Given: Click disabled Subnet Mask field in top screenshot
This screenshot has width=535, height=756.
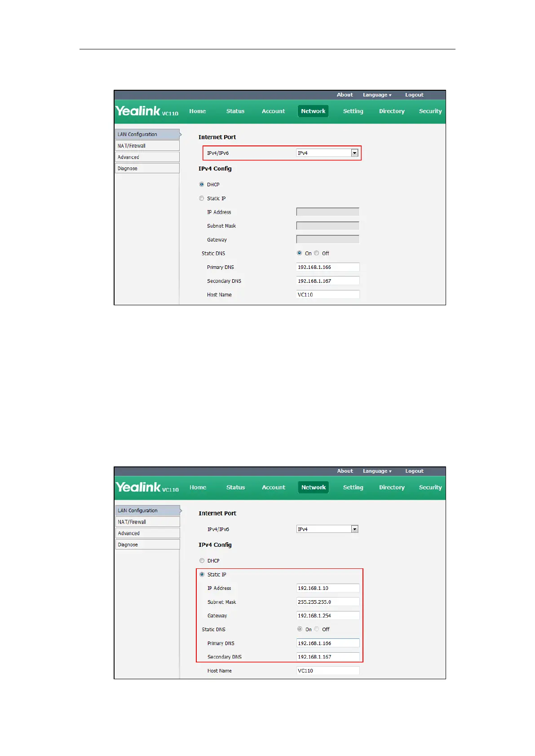Looking at the screenshot, I should (328, 226).
